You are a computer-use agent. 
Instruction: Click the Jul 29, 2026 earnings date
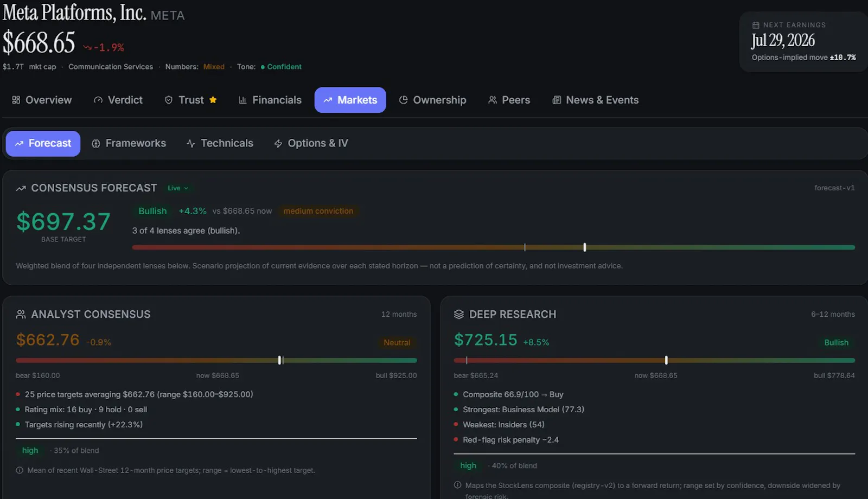(x=783, y=40)
